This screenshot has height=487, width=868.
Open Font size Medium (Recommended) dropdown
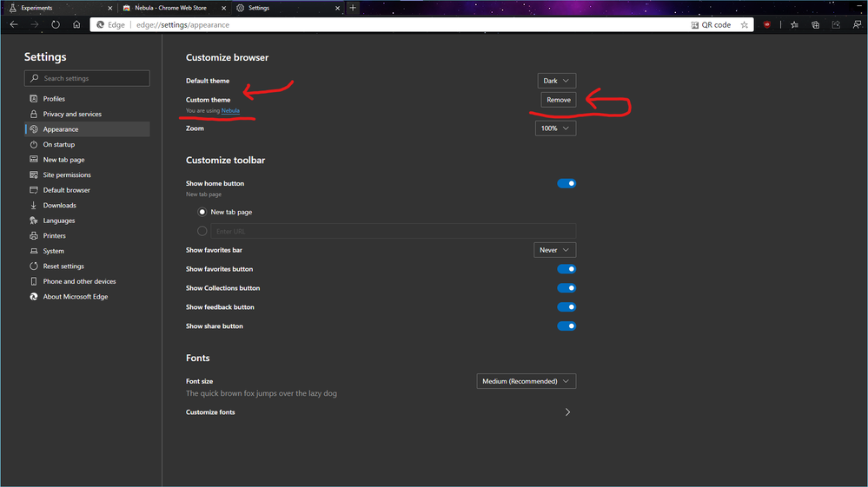pyautogui.click(x=526, y=381)
